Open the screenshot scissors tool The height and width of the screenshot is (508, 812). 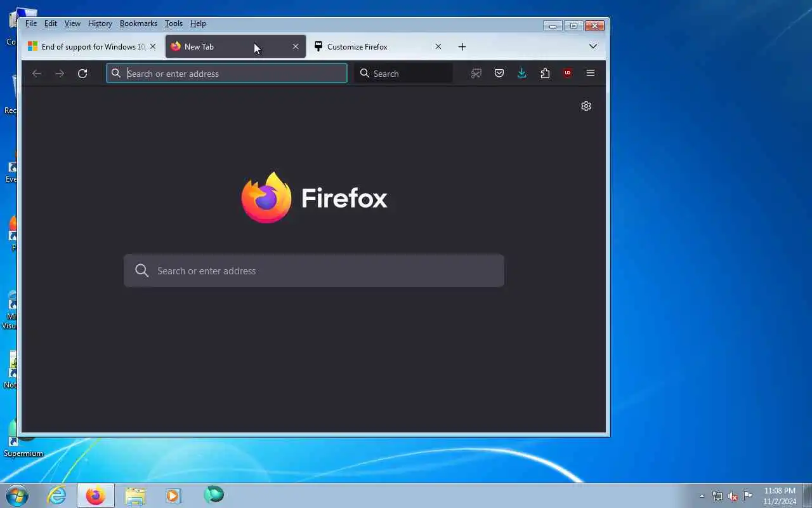click(x=476, y=74)
